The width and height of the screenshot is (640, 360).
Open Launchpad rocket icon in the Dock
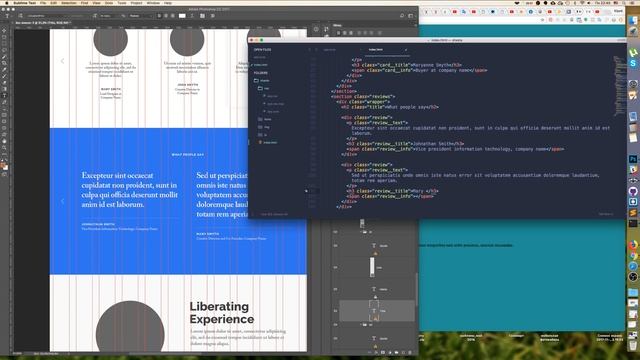[633, 31]
